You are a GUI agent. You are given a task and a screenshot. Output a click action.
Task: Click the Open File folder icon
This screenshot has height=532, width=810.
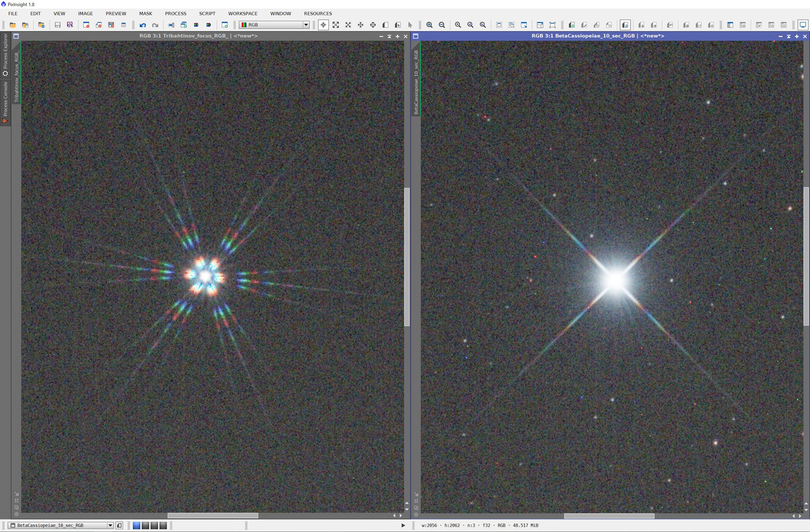click(x=13, y=25)
